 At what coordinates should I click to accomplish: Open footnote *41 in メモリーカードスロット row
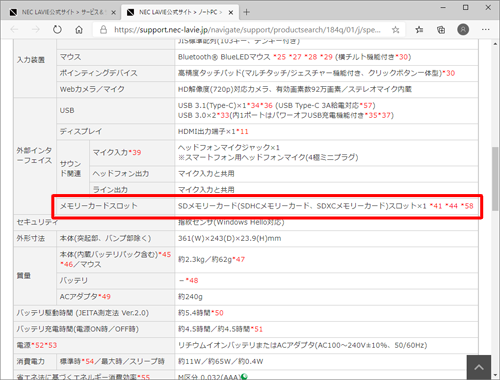tap(436, 206)
